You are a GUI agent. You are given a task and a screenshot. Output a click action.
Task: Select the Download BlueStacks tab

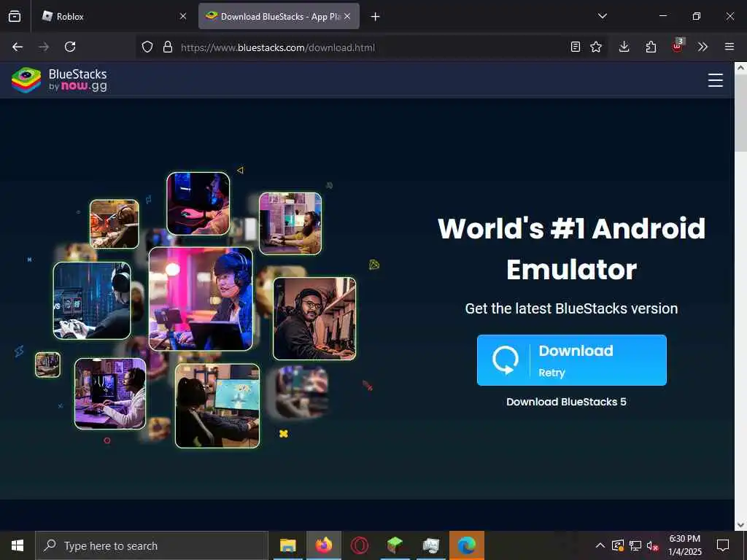tap(279, 16)
